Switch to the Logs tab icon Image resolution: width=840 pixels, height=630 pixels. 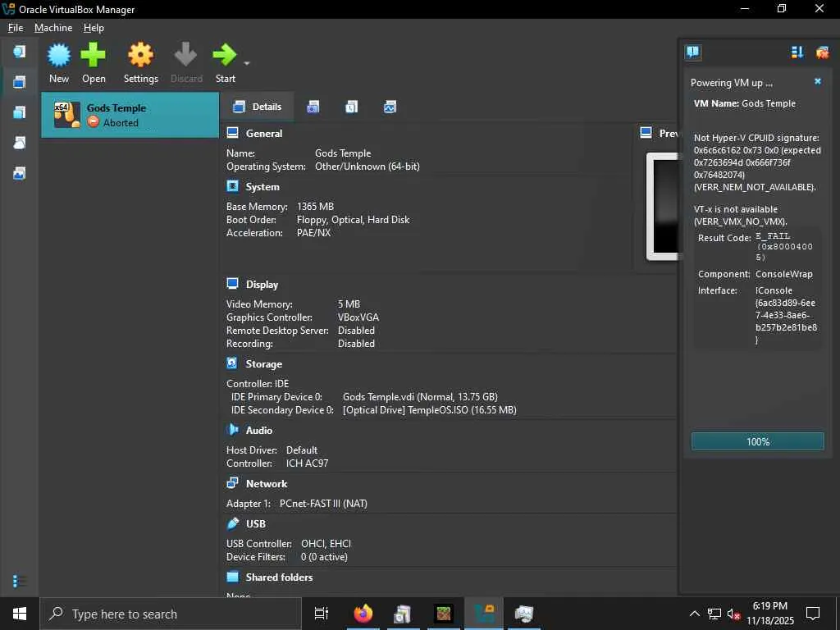[x=351, y=107]
